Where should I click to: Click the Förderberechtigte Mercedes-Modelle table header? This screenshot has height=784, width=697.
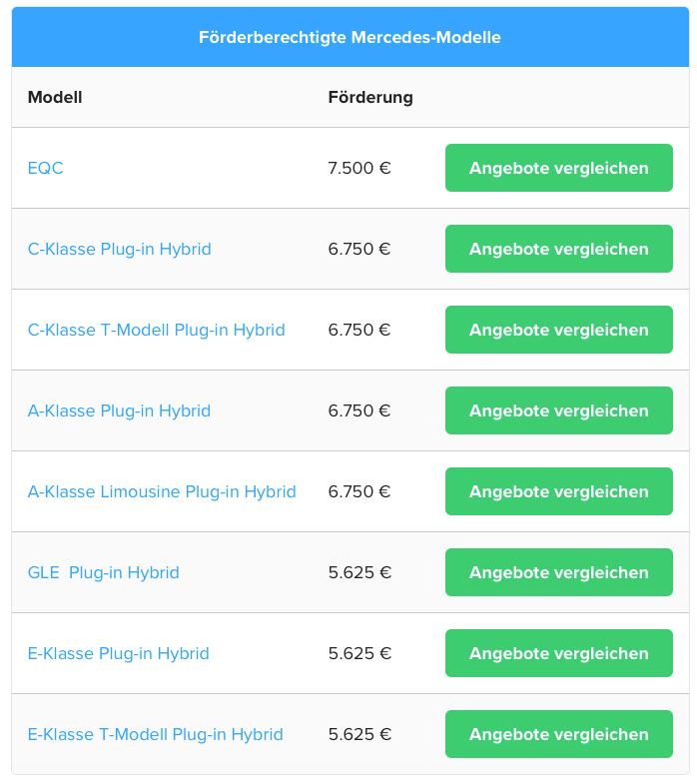click(x=350, y=38)
